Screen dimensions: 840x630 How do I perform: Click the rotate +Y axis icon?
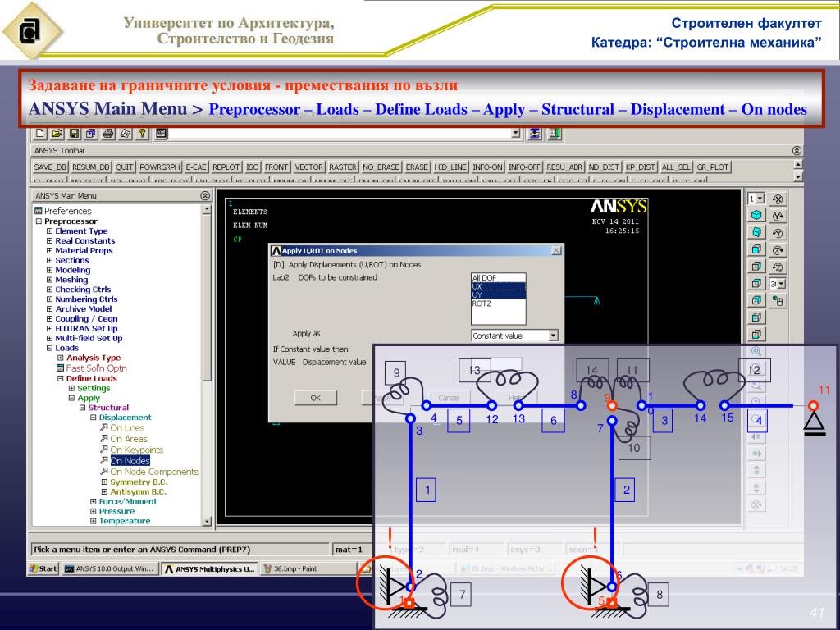coord(778,216)
